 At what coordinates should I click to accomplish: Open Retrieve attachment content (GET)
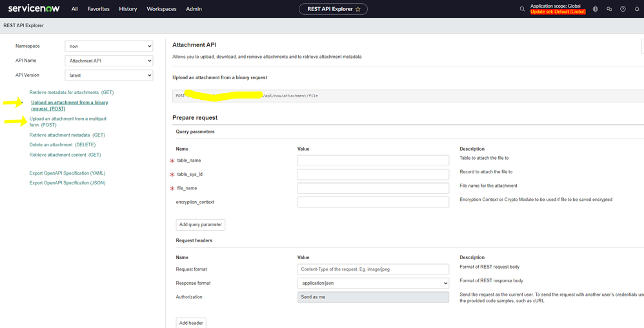[65, 155]
